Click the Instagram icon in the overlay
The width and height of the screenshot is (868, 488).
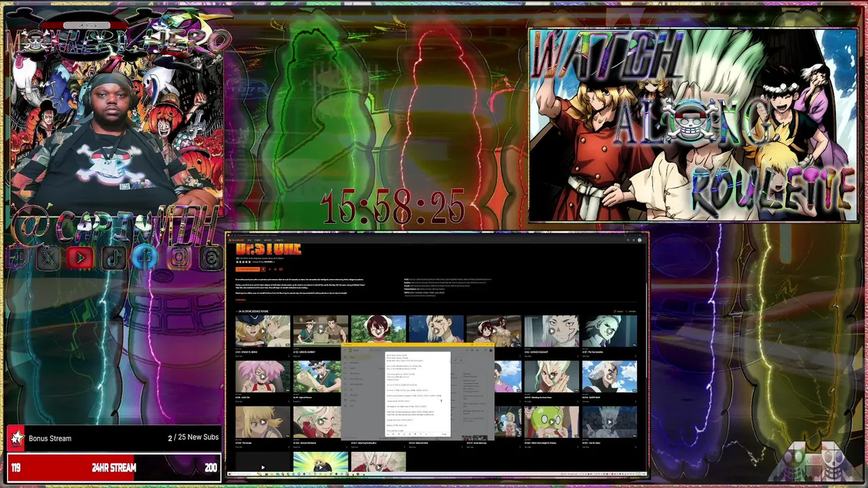(x=179, y=258)
